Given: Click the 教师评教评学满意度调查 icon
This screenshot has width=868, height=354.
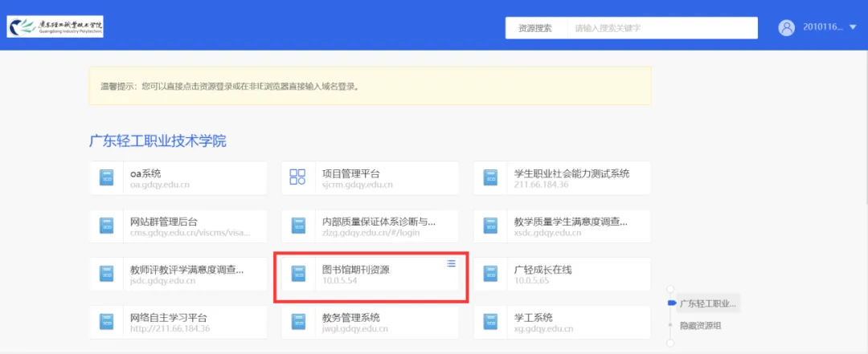Looking at the screenshot, I should pyautogui.click(x=106, y=273).
